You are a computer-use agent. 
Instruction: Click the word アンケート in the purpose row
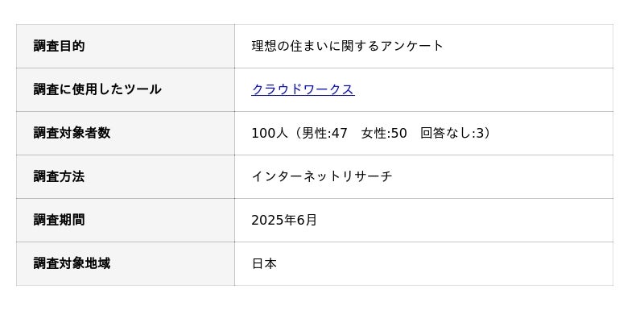(x=412, y=46)
